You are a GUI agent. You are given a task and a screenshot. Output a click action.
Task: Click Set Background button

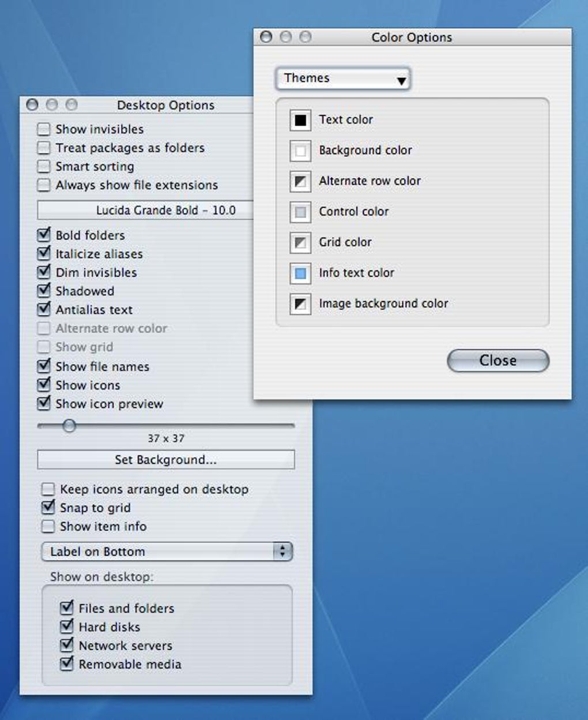click(166, 460)
